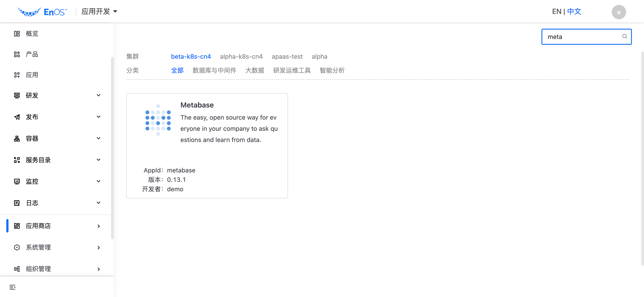644x297 pixels.
Task: Open the Metabase app title
Action: click(x=197, y=105)
